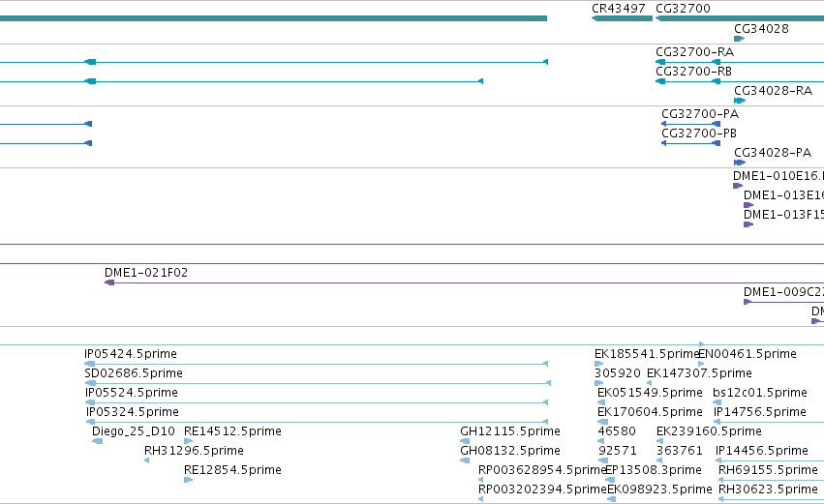Select the RE12854.5prime EST label

[232, 470]
